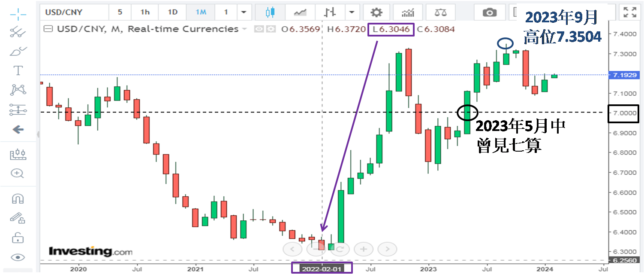The width and height of the screenshot is (644, 274).
Task: Toggle fullscreen chart mode
Action: [x=629, y=12]
